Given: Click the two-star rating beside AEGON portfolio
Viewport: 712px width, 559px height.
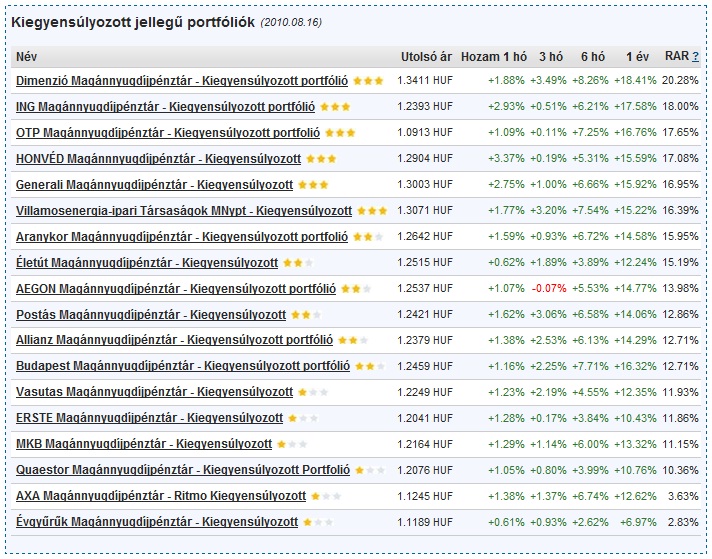Looking at the screenshot, I should [x=356, y=288].
